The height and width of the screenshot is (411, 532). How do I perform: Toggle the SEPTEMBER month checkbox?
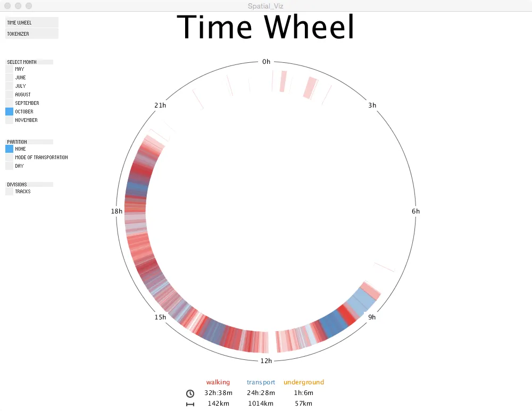click(9, 103)
